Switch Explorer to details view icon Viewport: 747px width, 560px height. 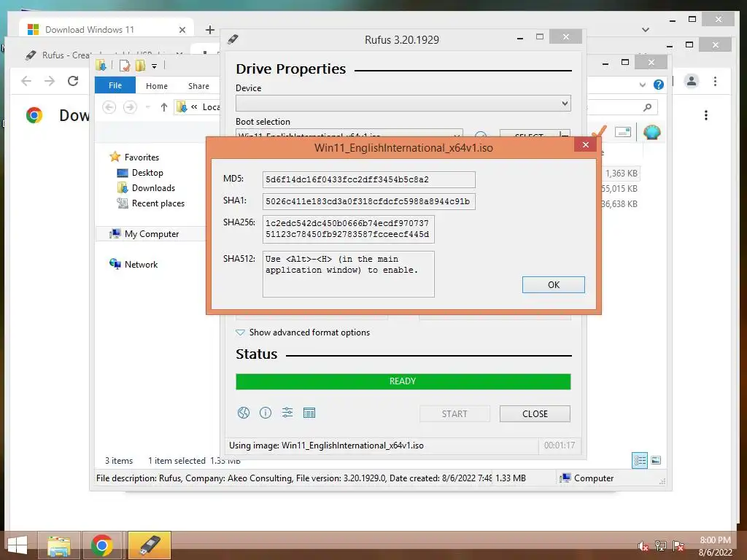[640, 460]
